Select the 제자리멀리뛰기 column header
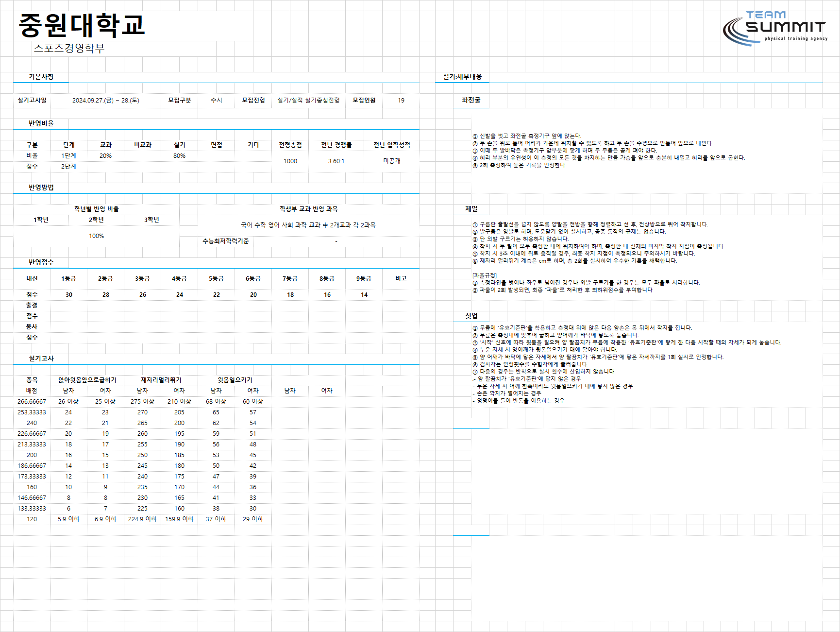The image size is (840, 632). coord(161,380)
